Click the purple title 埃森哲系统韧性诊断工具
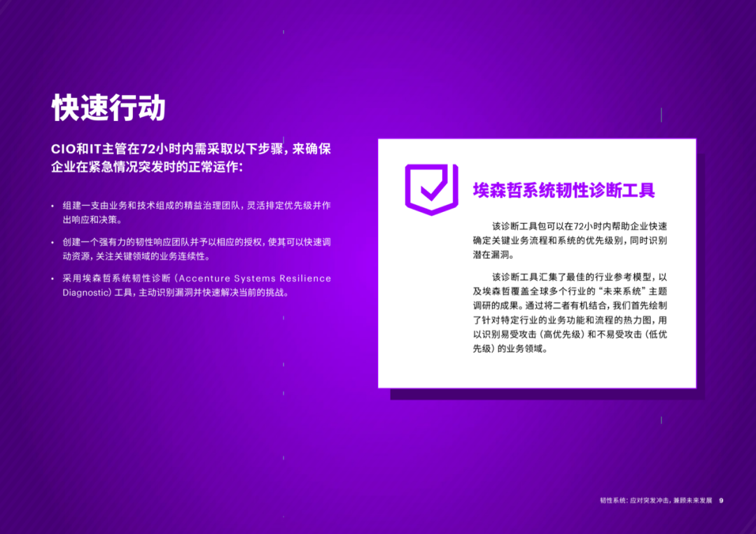This screenshot has width=756, height=534. 563,190
